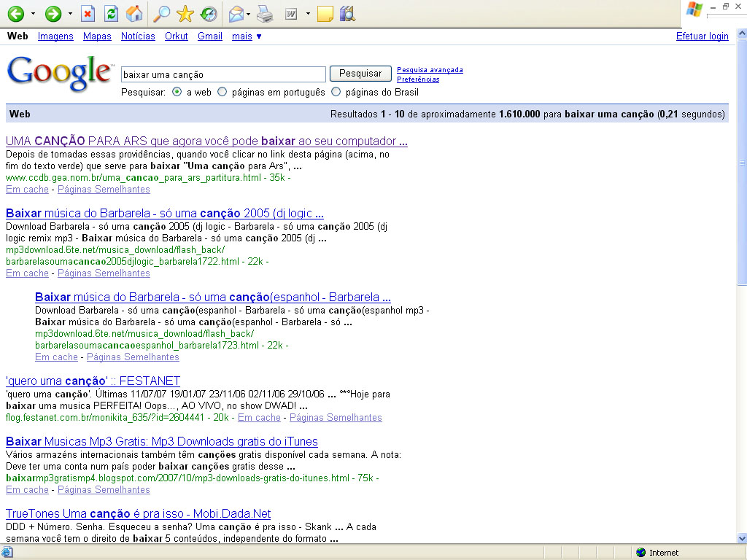Viewport: 747px width, 560px height.
Task: Select the 'páginas em português' radio option
Action: pyautogui.click(x=222, y=92)
